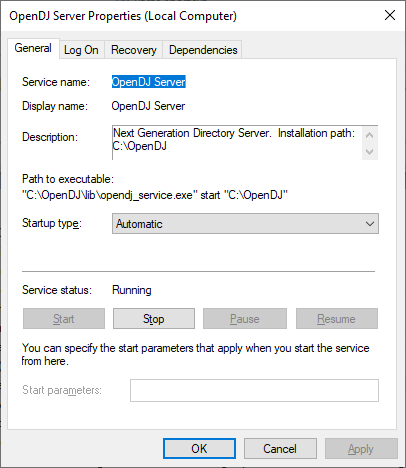Click the grayed-out Start button

click(64, 319)
